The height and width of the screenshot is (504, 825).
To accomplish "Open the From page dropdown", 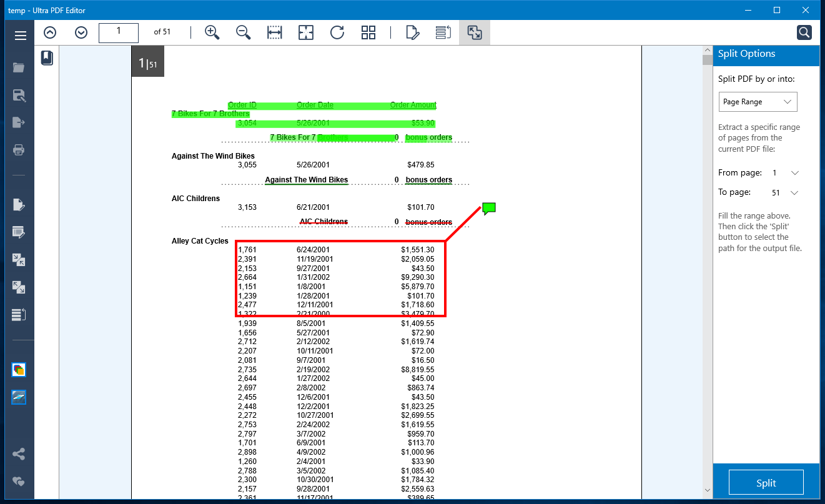I will [x=794, y=173].
